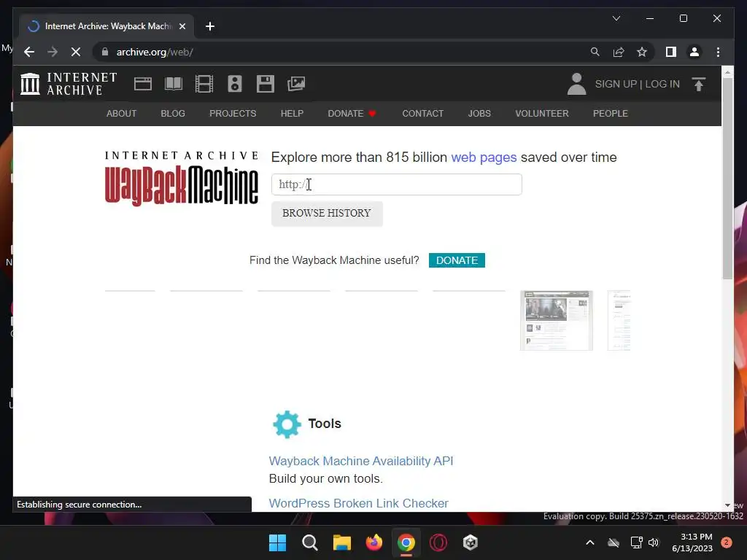
Task: Open the Web collection icon
Action: [142, 84]
